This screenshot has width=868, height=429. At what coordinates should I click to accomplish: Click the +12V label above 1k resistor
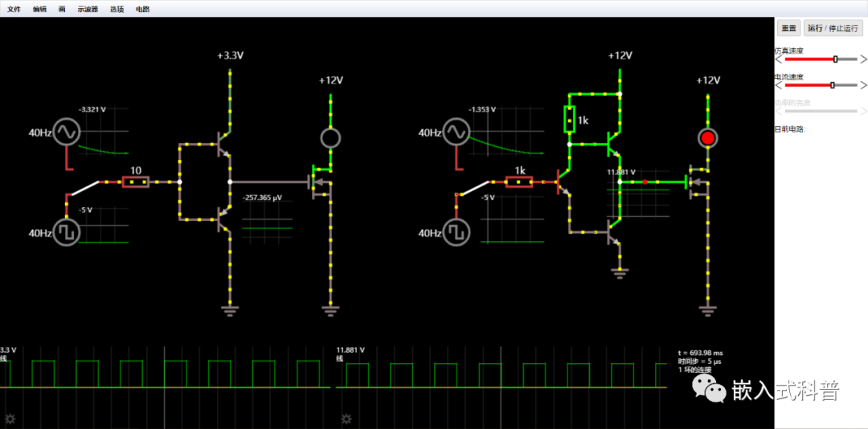[x=620, y=56]
